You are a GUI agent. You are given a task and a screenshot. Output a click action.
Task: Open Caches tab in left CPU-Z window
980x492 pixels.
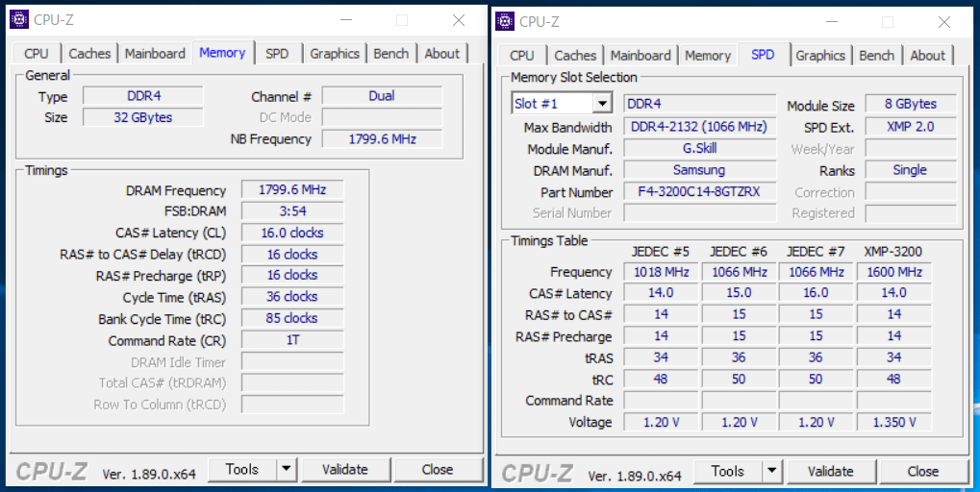coord(90,54)
